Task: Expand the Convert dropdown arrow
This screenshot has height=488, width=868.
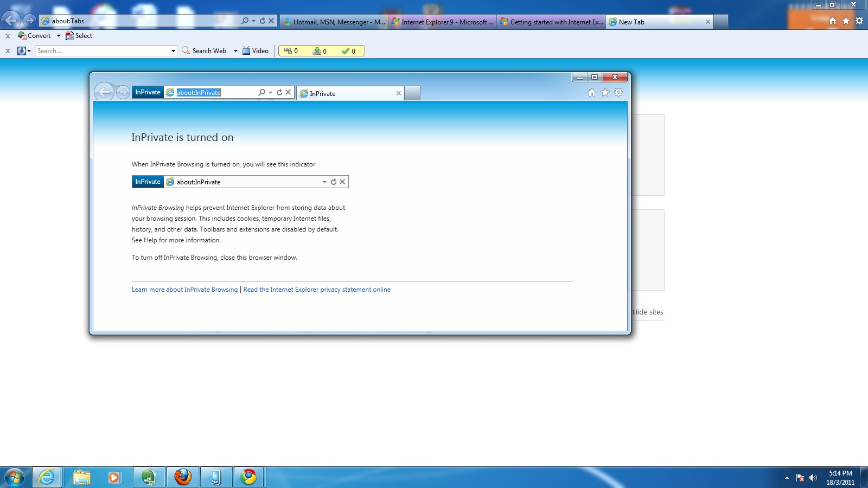Action: 59,36
